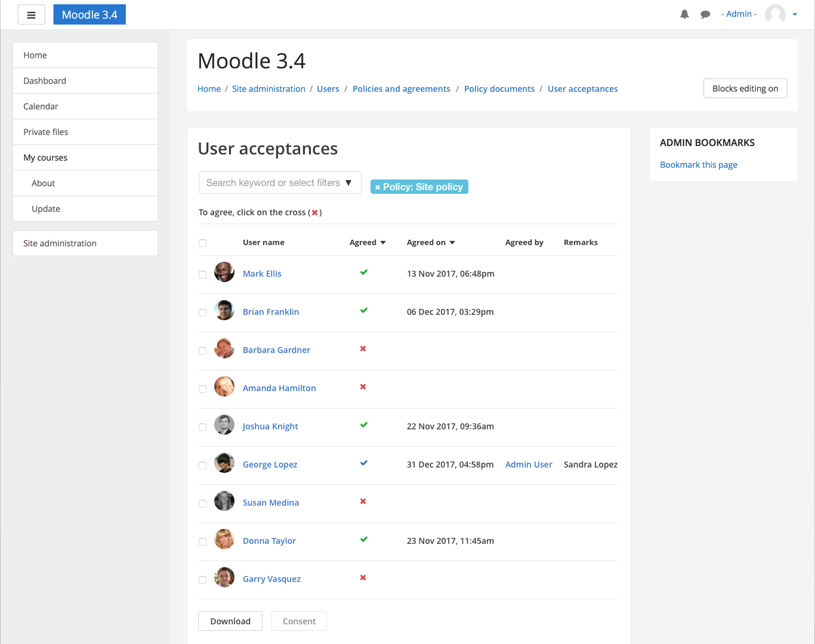Click the red cross for Amanda Hamilton
Screen dimensions: 815x644
pos(363,387)
